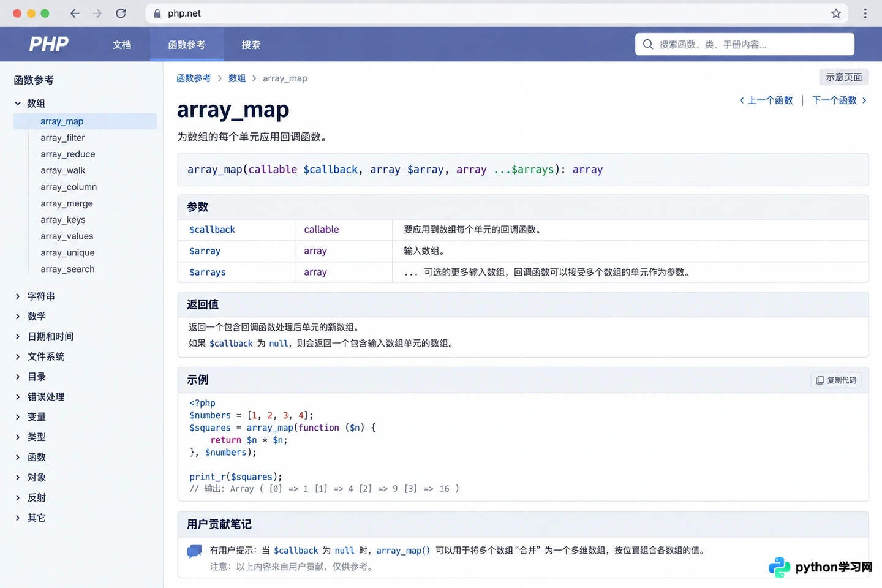Click the copy icon in the 示例 header
882x588 pixels.
[x=820, y=380]
